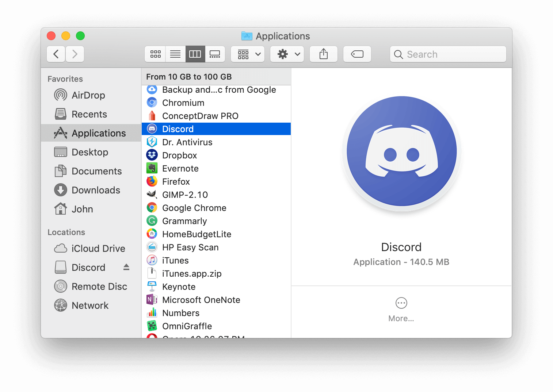Click the Microsoft OneNote app icon
The image size is (553, 392).
[152, 300]
